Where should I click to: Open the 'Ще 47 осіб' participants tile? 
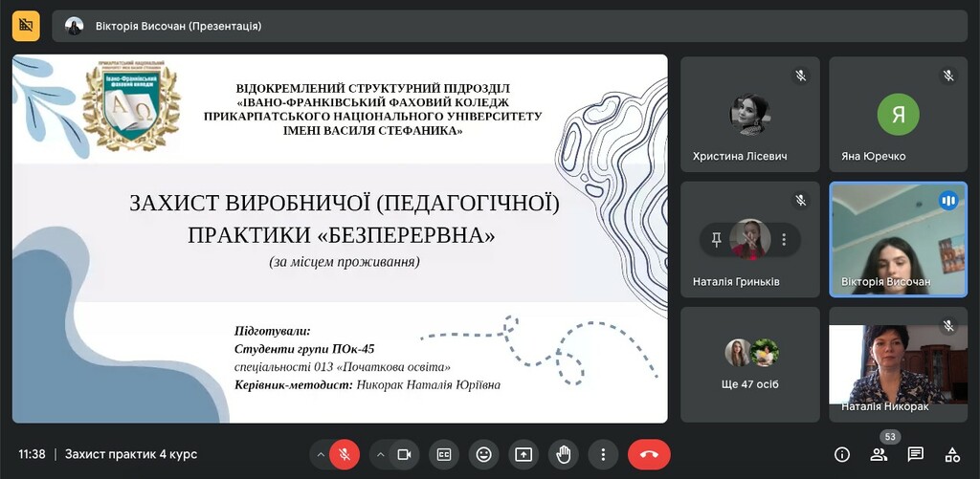point(750,364)
